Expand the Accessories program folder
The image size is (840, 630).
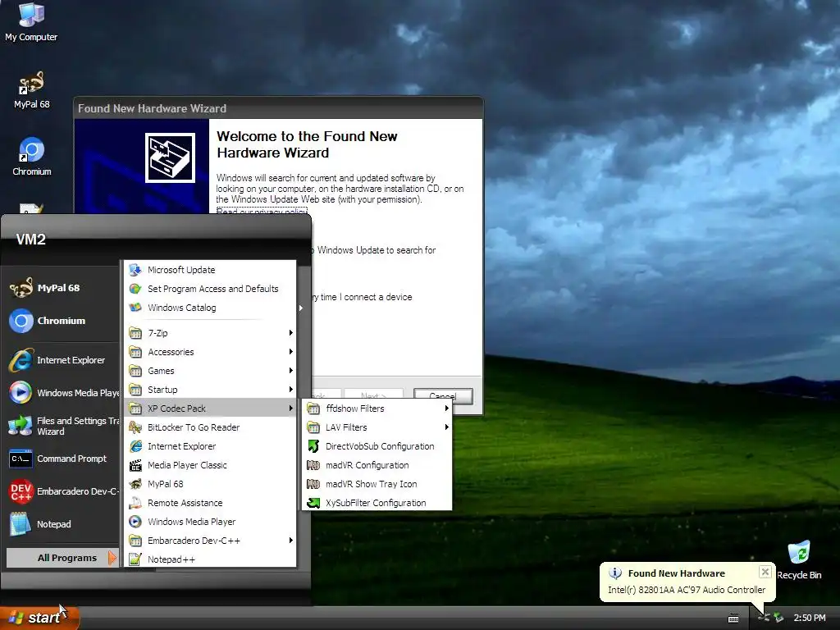(x=210, y=352)
